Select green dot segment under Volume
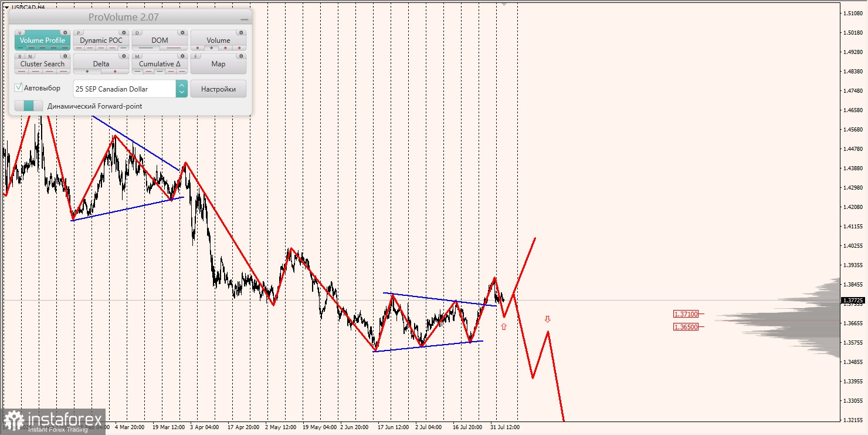The width and height of the screenshot is (868, 435). [x=211, y=48]
